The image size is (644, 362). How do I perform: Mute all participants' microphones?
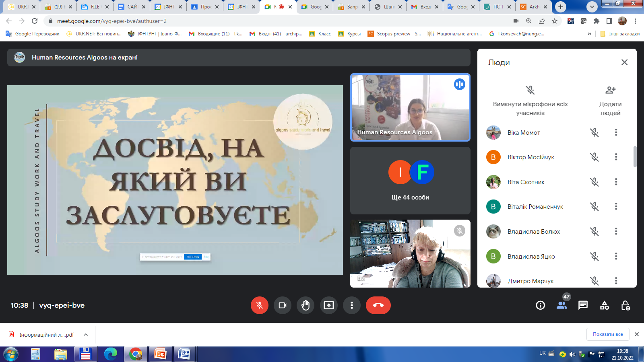tap(530, 90)
